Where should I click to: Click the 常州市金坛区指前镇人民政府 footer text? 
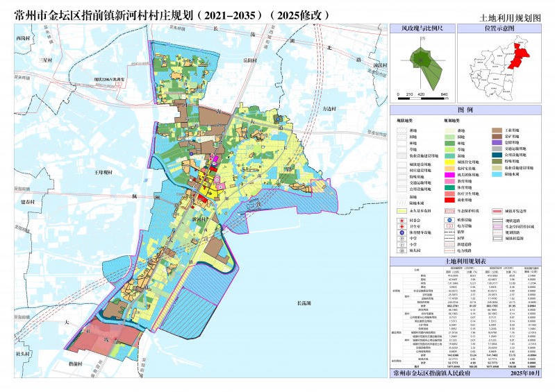(432, 373)
